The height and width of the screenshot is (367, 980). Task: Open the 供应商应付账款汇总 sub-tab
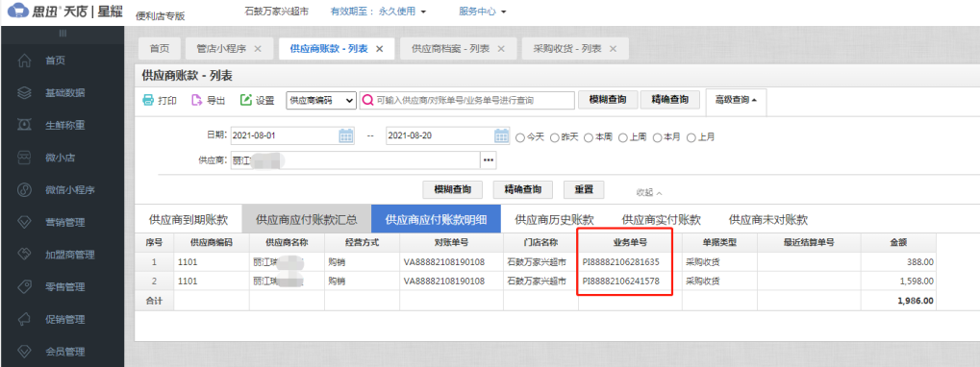(306, 219)
